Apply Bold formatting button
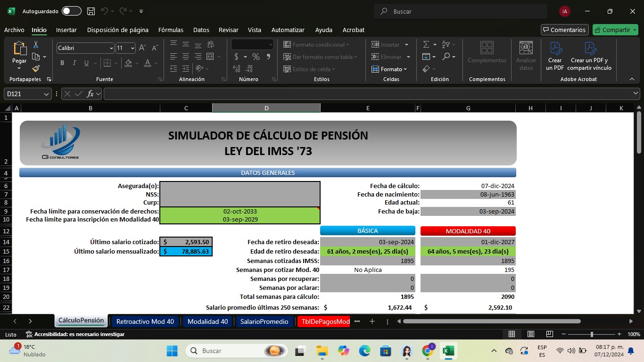Screen dimensions: 644x362 click(x=62, y=63)
